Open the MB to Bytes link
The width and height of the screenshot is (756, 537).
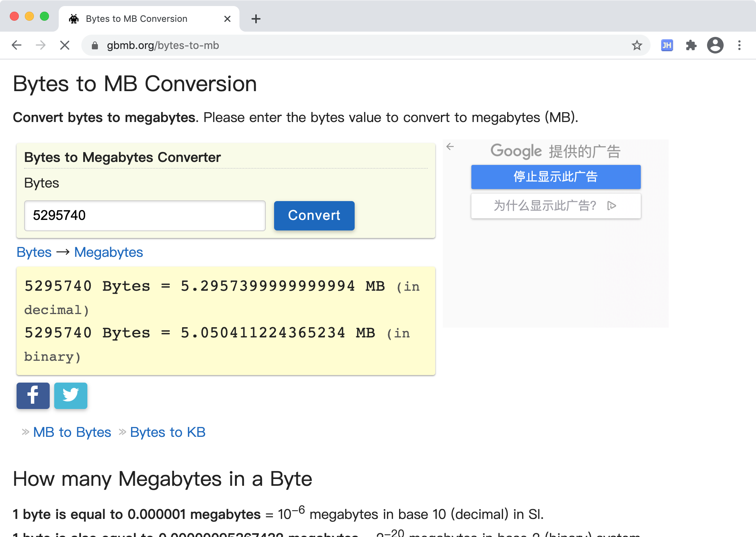click(72, 432)
